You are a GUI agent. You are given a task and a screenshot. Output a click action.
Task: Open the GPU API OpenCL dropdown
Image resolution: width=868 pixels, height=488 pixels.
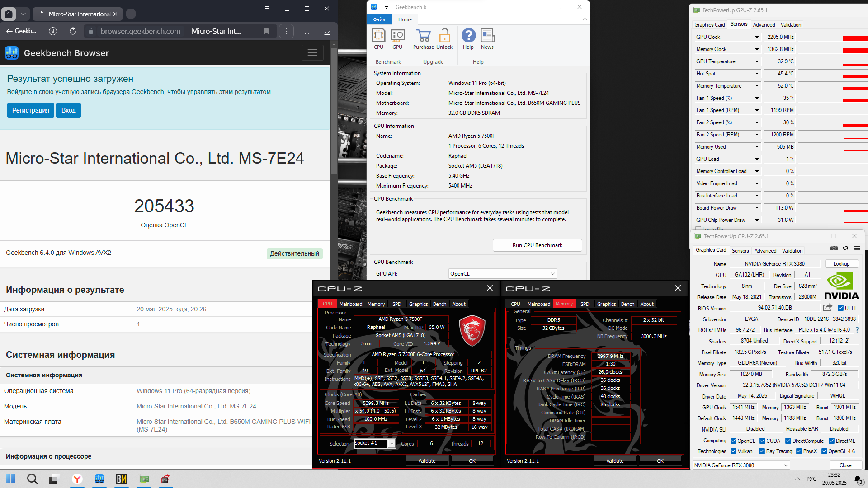click(502, 273)
